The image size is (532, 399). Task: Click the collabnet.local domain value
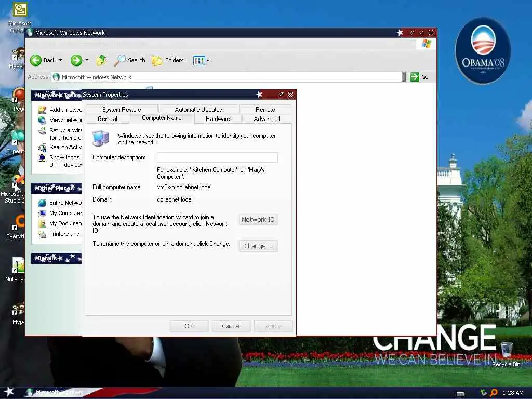coord(175,199)
